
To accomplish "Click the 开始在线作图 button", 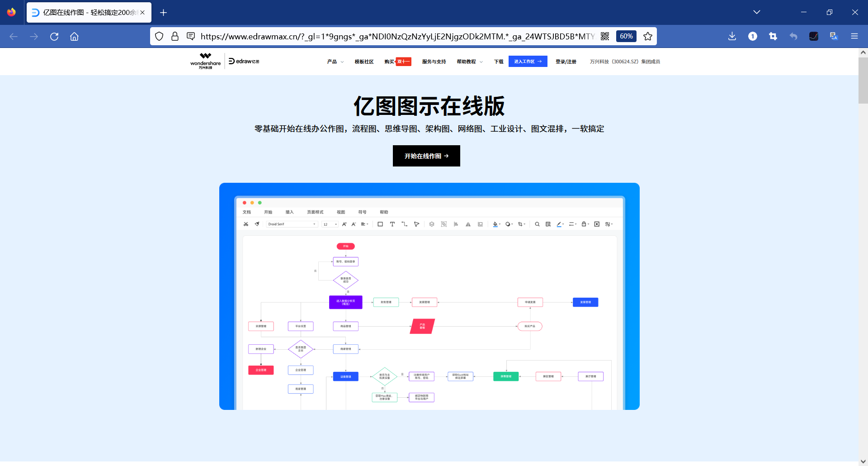I will (x=426, y=156).
